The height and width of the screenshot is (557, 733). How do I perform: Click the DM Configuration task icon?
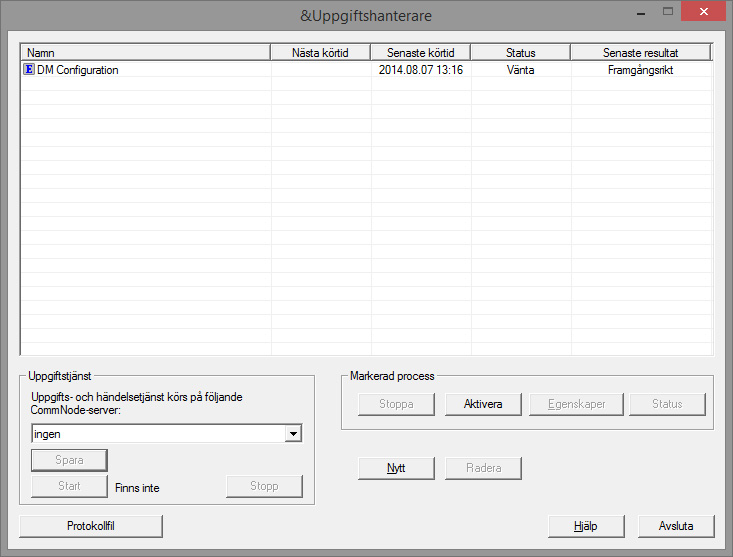click(x=28, y=70)
